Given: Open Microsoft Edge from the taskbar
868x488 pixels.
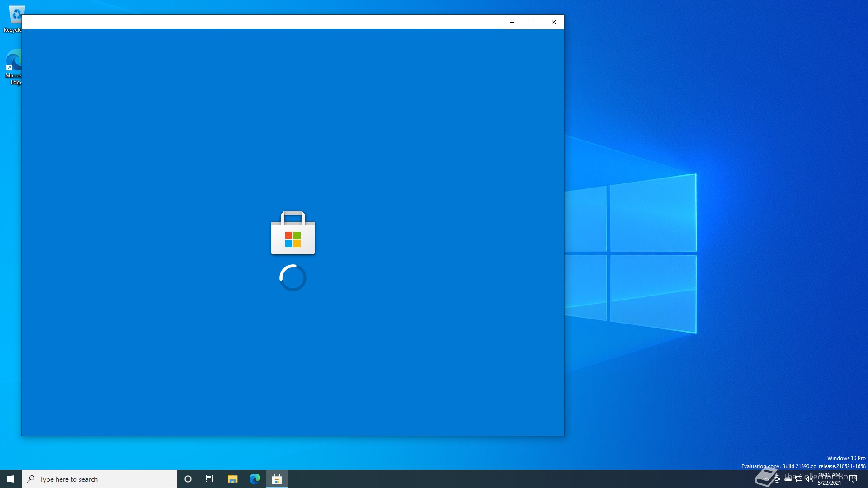Looking at the screenshot, I should (255, 479).
